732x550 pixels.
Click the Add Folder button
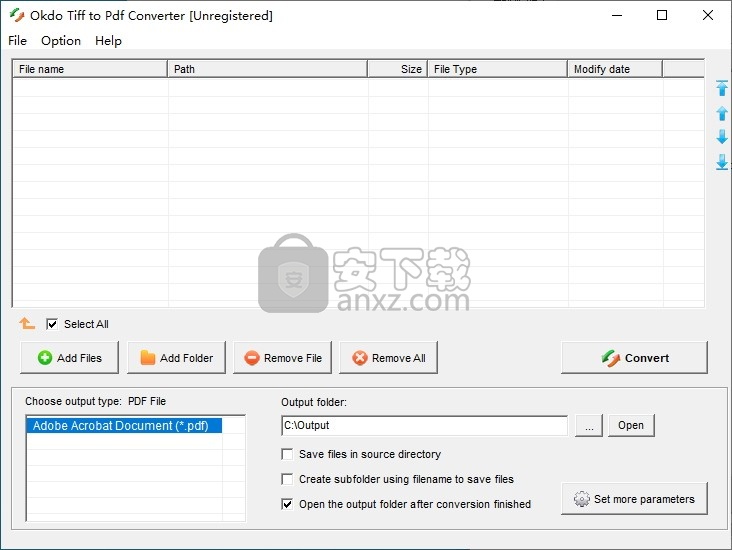point(176,358)
